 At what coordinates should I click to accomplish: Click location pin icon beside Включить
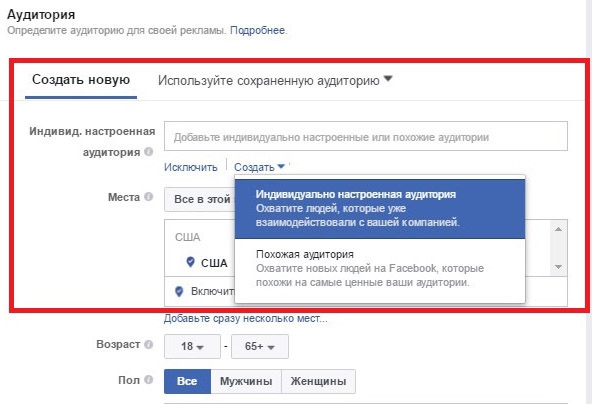point(179,291)
